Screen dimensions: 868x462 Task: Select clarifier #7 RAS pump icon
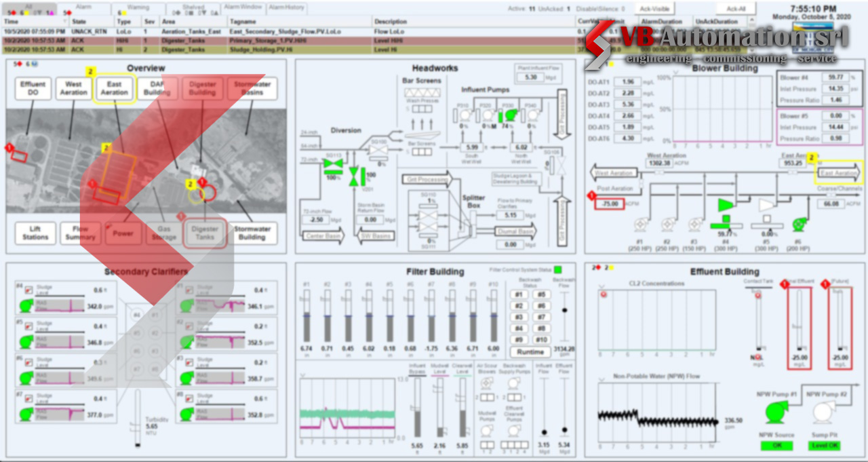26,413
